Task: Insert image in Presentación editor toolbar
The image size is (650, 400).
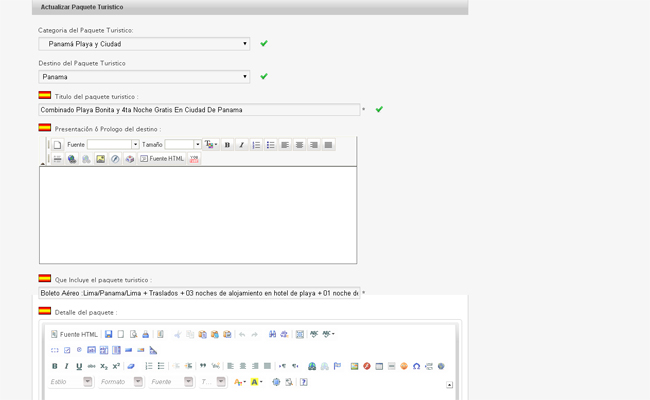Action: pyautogui.click(x=100, y=159)
